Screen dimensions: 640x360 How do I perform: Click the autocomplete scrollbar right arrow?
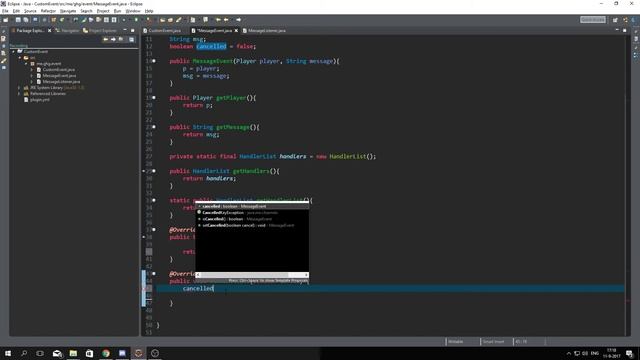[x=306, y=275]
